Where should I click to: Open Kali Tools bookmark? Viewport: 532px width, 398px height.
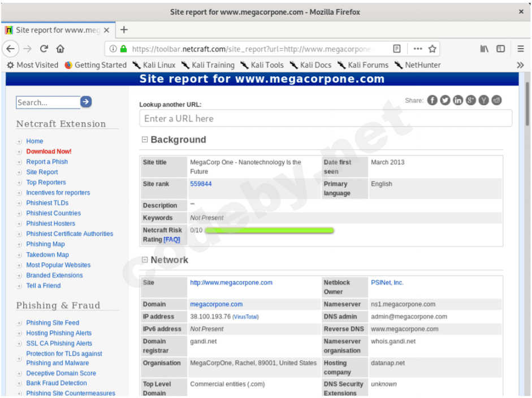tap(262, 65)
